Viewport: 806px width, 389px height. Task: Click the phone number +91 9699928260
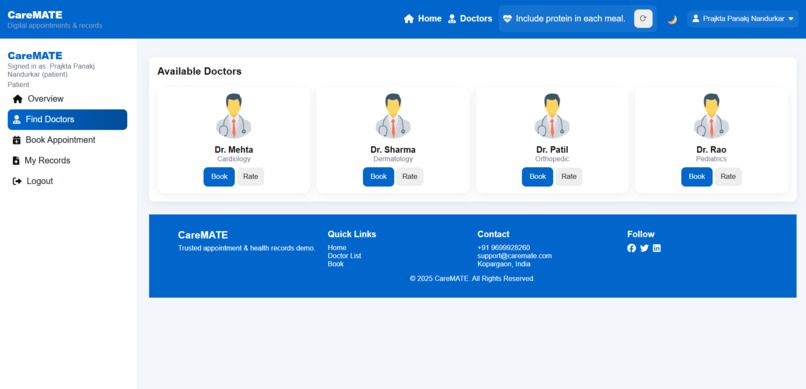click(x=504, y=248)
